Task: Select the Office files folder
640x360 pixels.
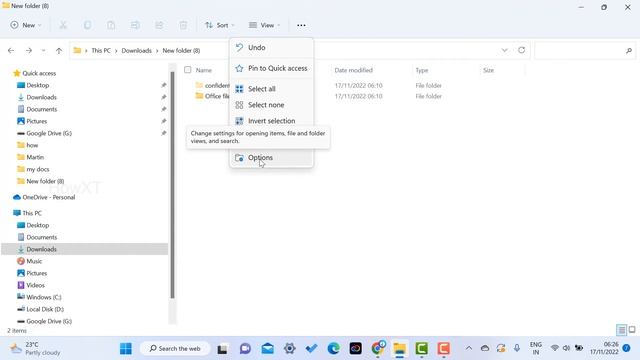Action: click(212, 96)
